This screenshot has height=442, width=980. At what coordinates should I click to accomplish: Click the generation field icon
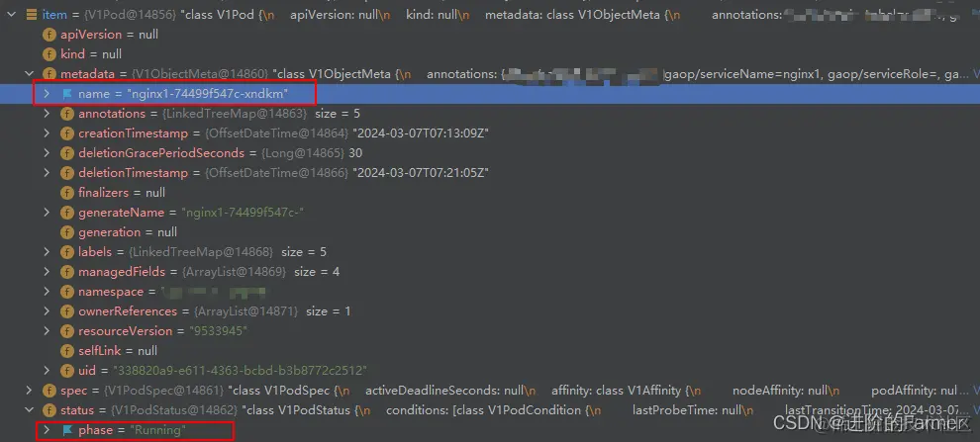coord(67,232)
